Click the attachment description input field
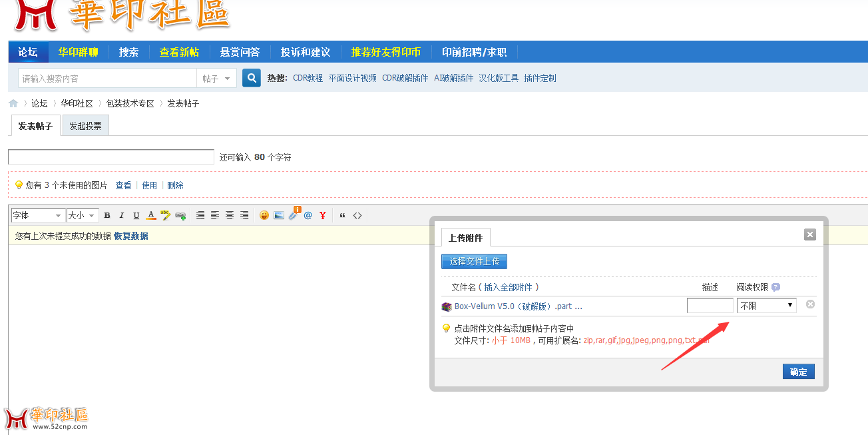The width and height of the screenshot is (868, 435). pos(710,304)
